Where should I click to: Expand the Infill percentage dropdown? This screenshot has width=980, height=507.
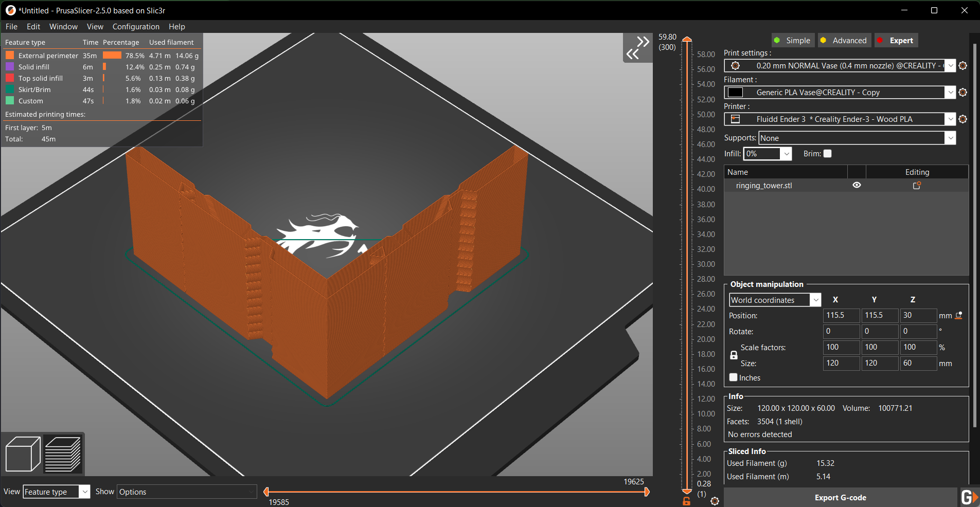(786, 154)
